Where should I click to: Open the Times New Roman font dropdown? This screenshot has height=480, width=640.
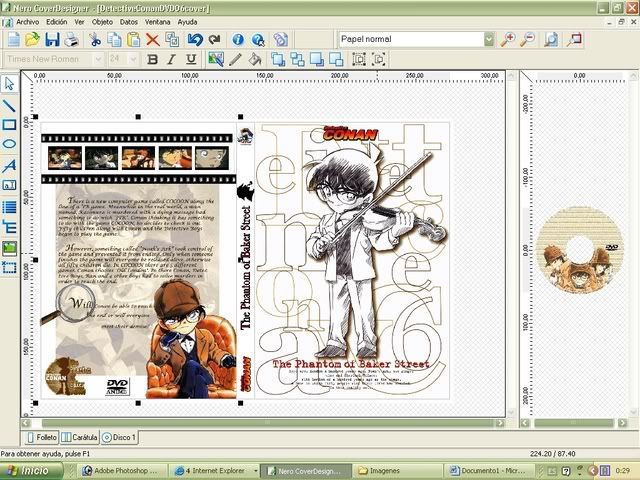(x=96, y=60)
